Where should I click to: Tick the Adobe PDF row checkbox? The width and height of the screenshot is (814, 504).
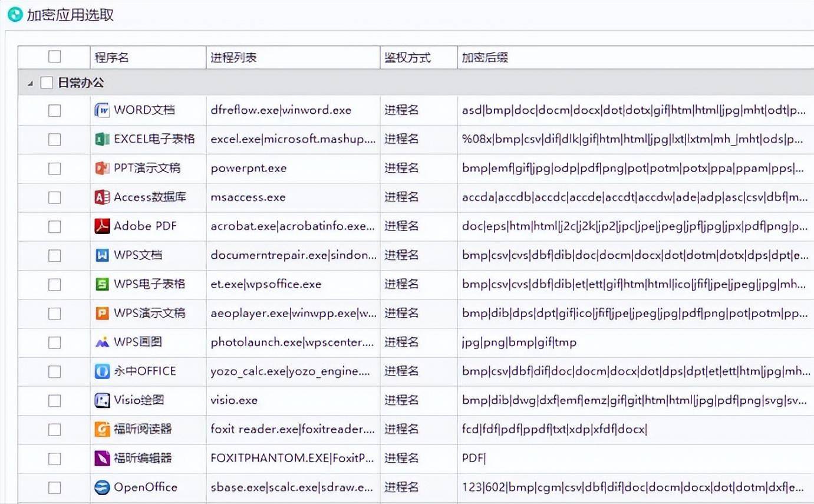click(54, 226)
